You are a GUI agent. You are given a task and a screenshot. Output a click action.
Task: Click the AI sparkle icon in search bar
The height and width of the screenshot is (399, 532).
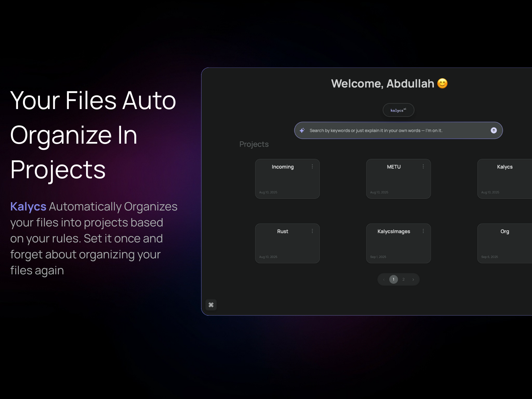(302, 130)
